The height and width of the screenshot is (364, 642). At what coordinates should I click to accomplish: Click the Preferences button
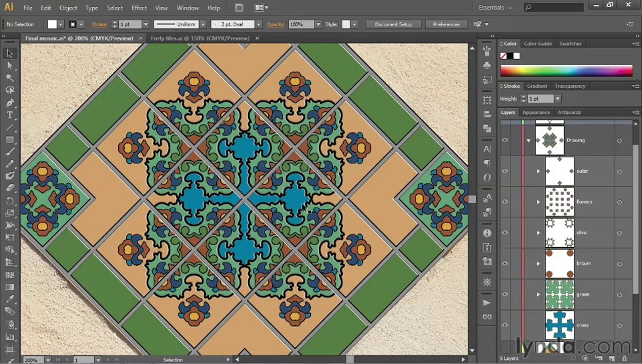pos(446,24)
